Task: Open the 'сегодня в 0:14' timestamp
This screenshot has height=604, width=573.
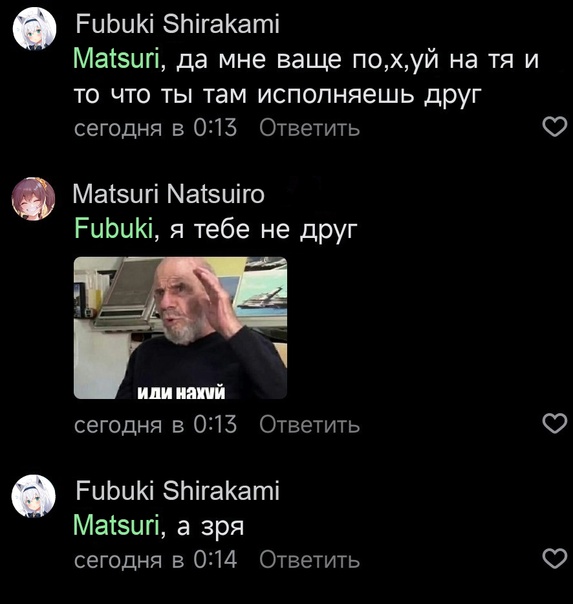Action: (155, 560)
